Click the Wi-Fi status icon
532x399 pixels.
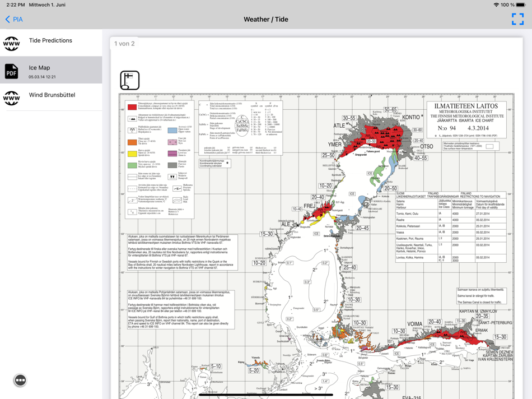pos(496,4)
